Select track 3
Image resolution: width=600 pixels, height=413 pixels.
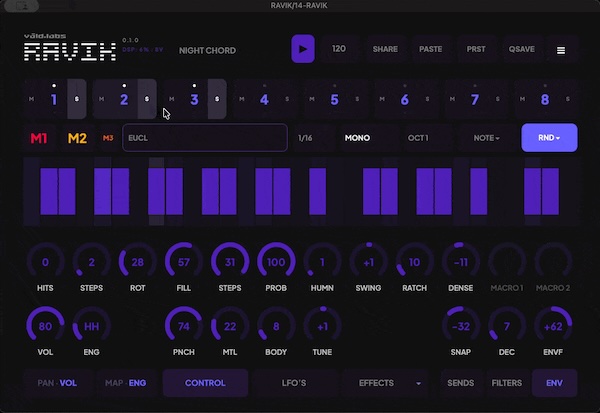tap(194, 100)
